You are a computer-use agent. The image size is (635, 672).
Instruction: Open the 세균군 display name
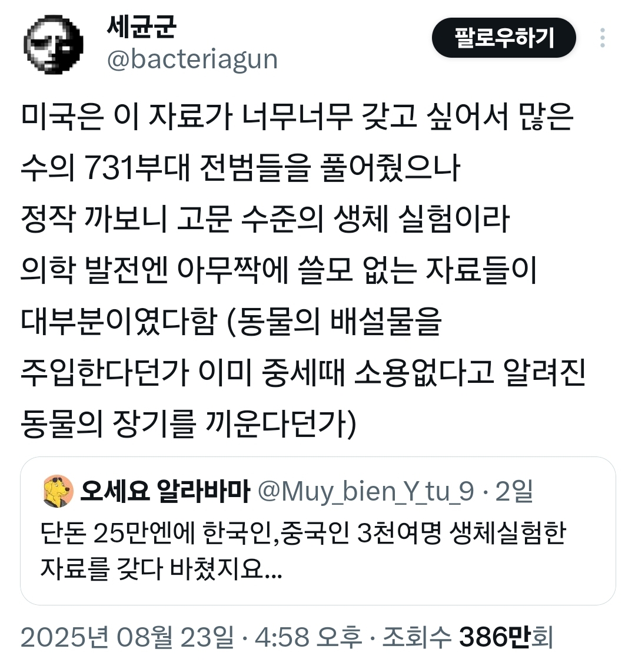coord(141,27)
